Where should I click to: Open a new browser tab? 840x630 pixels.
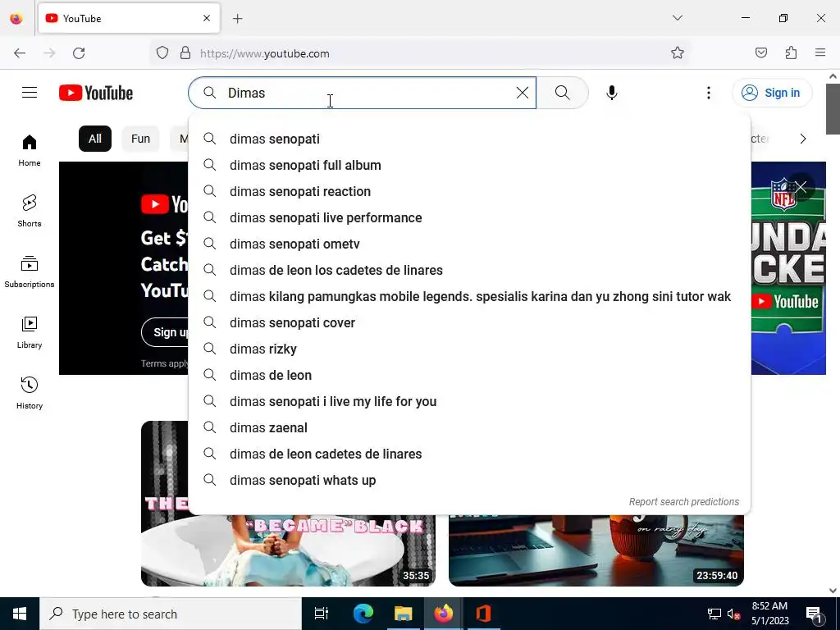[238, 19]
